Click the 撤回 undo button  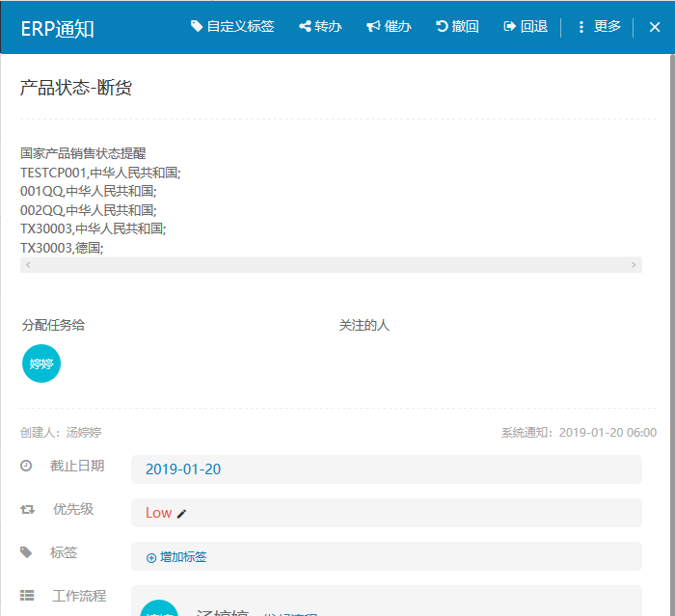click(x=457, y=27)
